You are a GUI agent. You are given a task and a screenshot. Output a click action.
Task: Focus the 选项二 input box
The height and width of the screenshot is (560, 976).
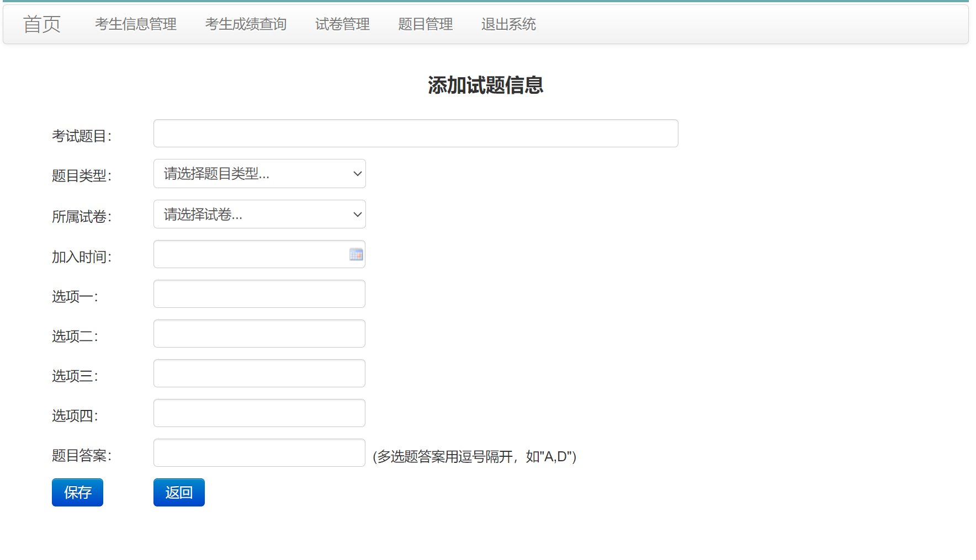(x=259, y=334)
